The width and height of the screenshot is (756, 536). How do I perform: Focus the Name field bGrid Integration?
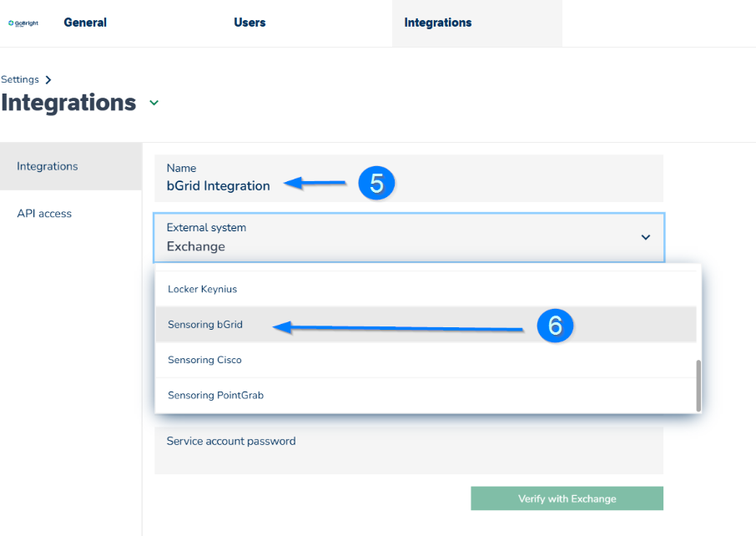pyautogui.click(x=409, y=178)
